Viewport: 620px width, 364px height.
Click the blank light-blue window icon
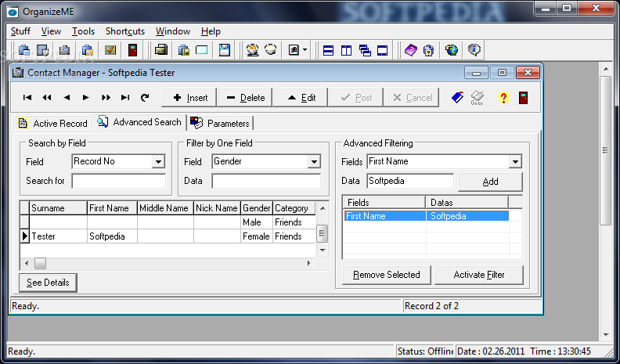click(202, 50)
